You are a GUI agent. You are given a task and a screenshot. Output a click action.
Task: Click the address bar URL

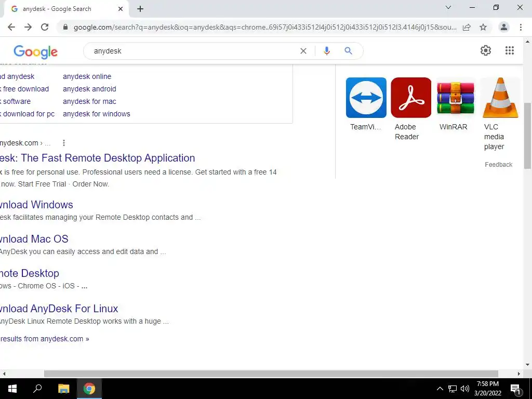[264, 27]
